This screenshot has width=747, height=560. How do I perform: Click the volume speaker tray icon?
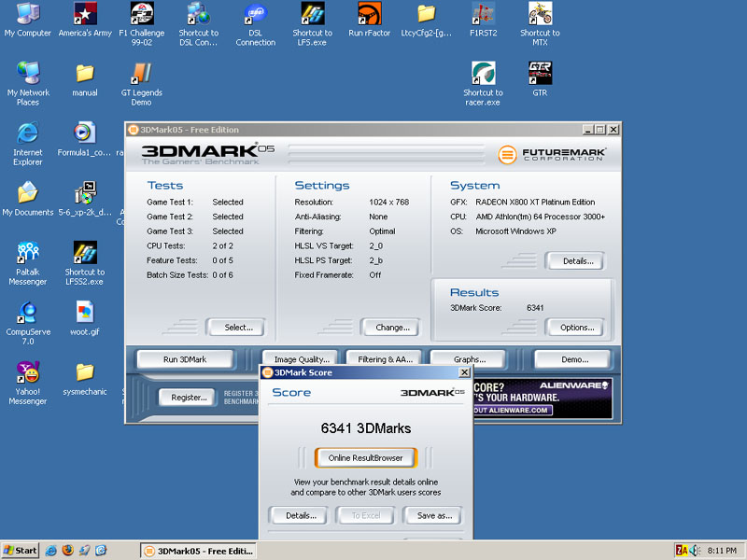click(695, 551)
